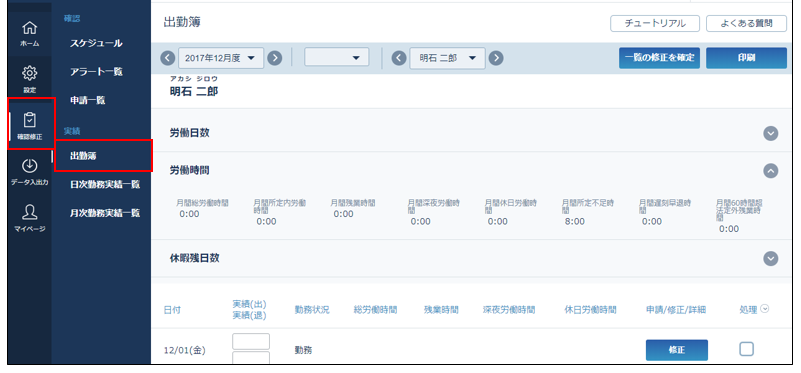Open 月次勤務実績一覧 in the sidebar

tap(105, 213)
